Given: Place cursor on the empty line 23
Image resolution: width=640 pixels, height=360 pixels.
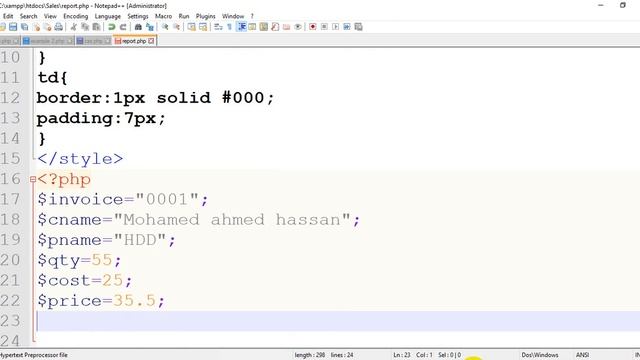Looking at the screenshot, I should (x=338, y=321).
